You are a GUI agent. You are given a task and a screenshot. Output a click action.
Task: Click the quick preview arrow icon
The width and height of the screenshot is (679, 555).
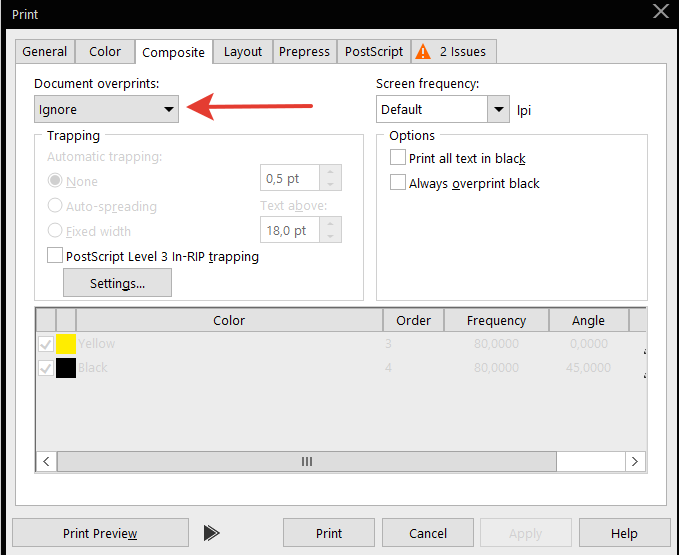pos(211,533)
